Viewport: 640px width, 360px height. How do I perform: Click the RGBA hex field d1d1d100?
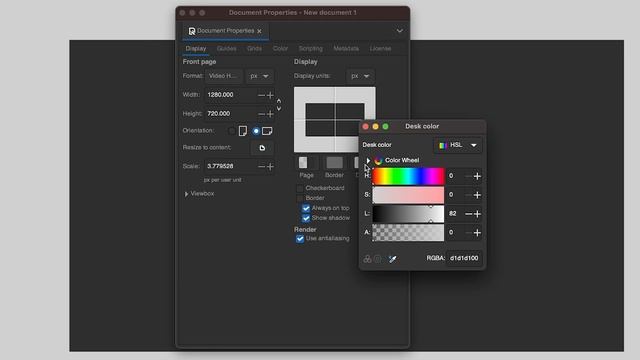(464, 258)
